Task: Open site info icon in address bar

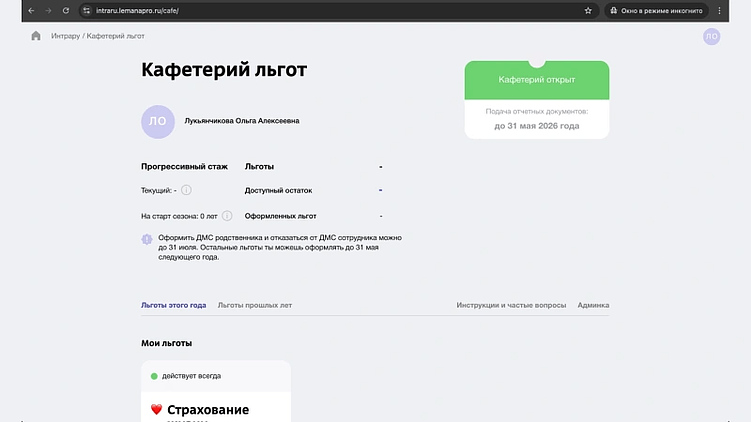Action: click(86, 11)
